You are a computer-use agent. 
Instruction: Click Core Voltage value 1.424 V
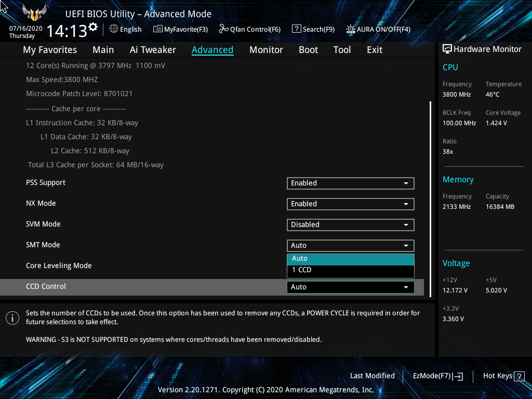coord(496,123)
